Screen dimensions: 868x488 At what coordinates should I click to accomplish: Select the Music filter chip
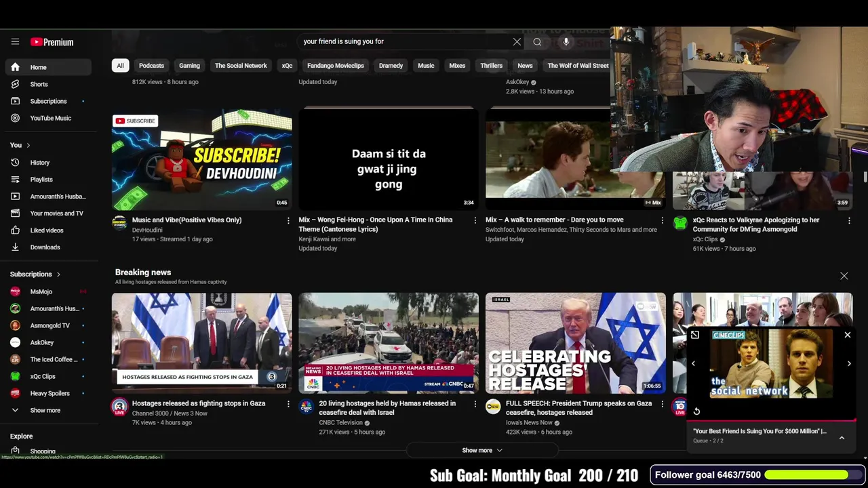[x=426, y=66]
